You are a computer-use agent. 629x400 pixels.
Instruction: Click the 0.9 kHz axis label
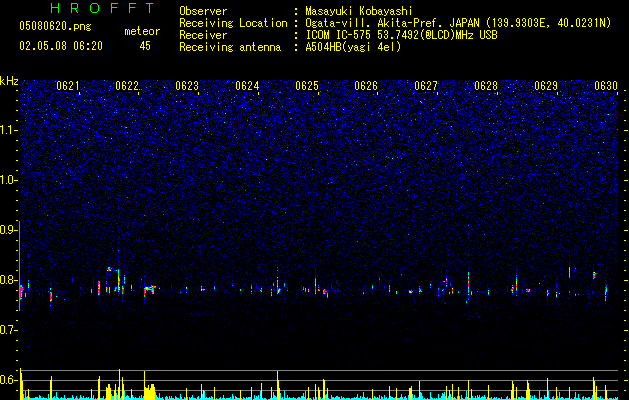[x=9, y=230]
